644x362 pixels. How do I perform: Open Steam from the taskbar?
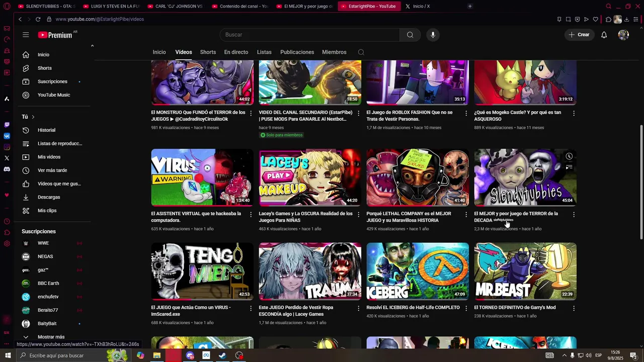[222, 355]
